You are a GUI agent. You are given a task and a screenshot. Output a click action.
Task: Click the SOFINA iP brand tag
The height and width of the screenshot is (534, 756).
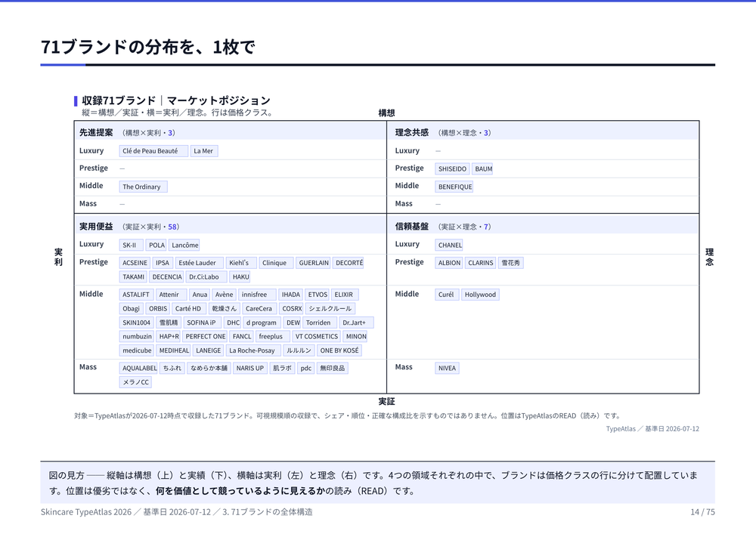pyautogui.click(x=203, y=323)
